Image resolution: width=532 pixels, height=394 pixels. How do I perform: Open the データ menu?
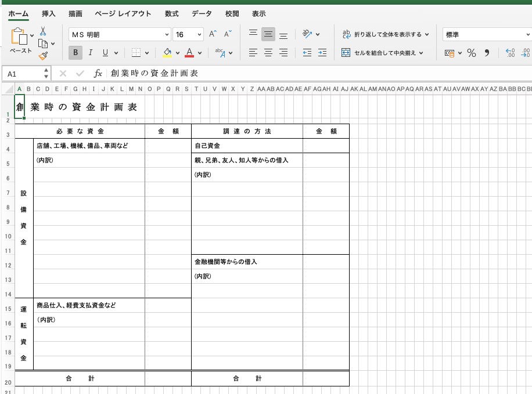[x=202, y=13]
